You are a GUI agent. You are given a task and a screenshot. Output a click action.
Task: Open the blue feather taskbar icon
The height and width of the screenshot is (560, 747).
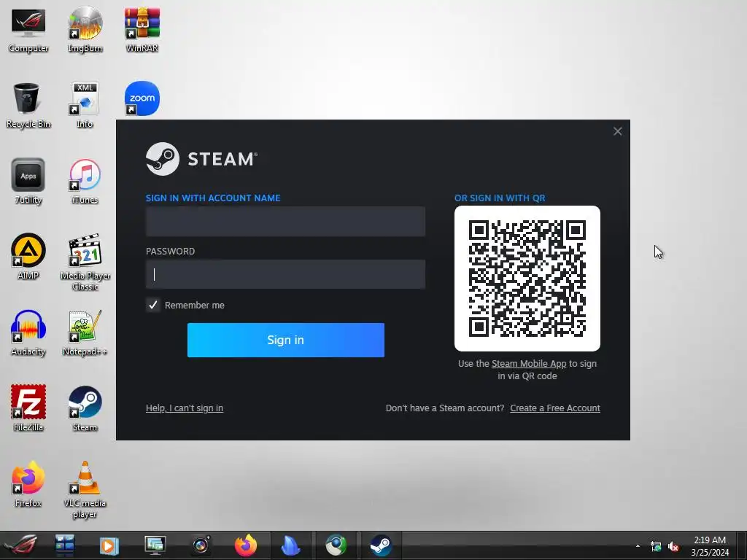[290, 545]
